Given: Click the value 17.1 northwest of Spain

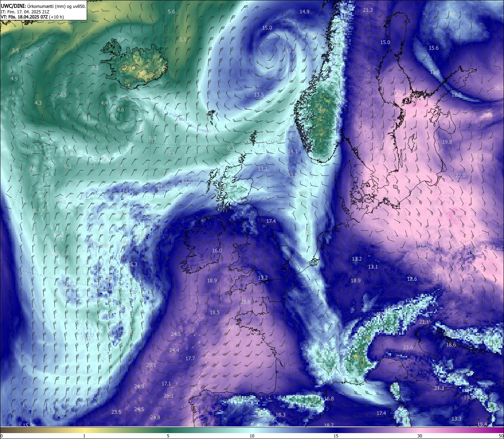Looking at the screenshot, I should [166, 384].
